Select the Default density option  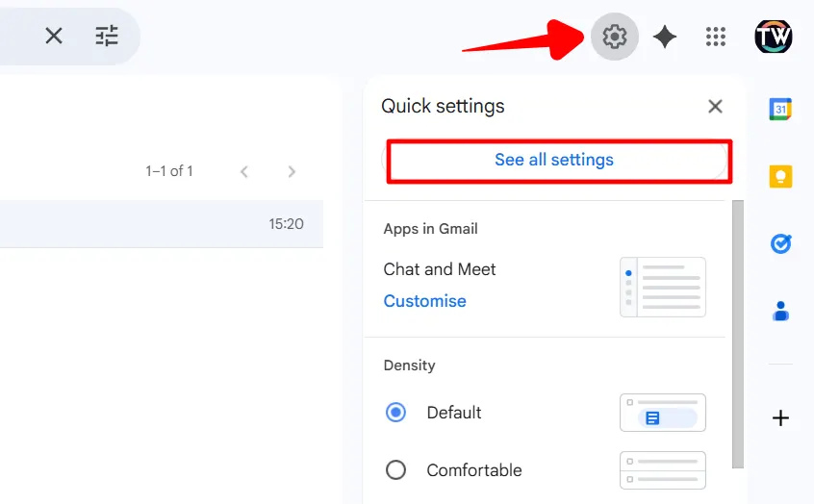click(395, 413)
